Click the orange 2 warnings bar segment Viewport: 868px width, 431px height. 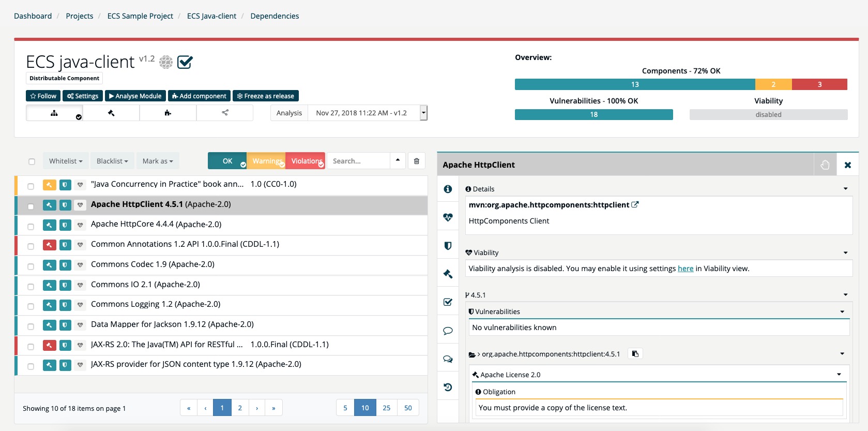point(773,84)
